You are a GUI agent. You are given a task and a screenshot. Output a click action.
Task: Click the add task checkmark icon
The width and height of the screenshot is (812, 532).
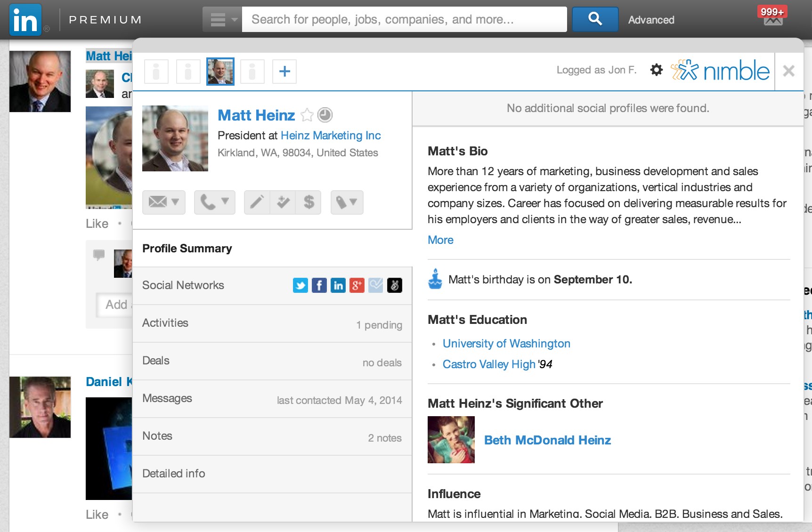pyautogui.click(x=283, y=202)
